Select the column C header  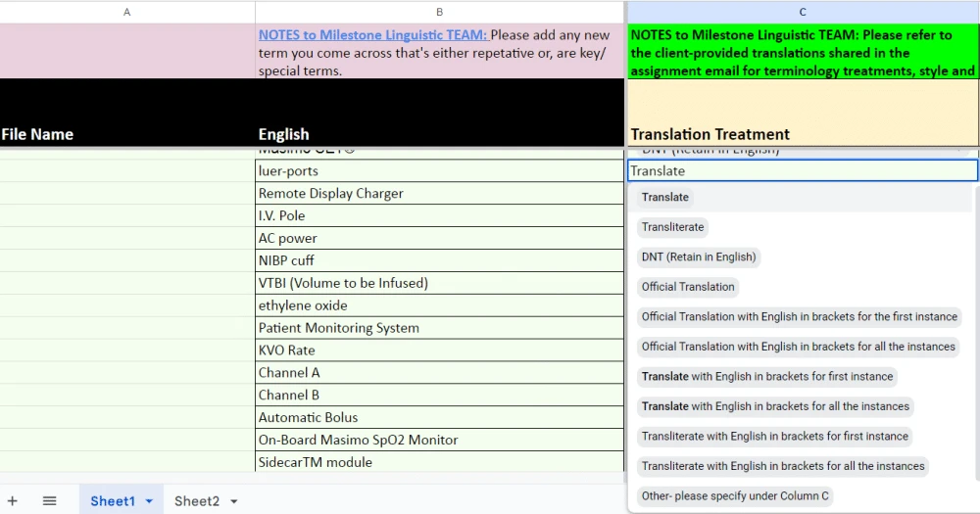[803, 12]
